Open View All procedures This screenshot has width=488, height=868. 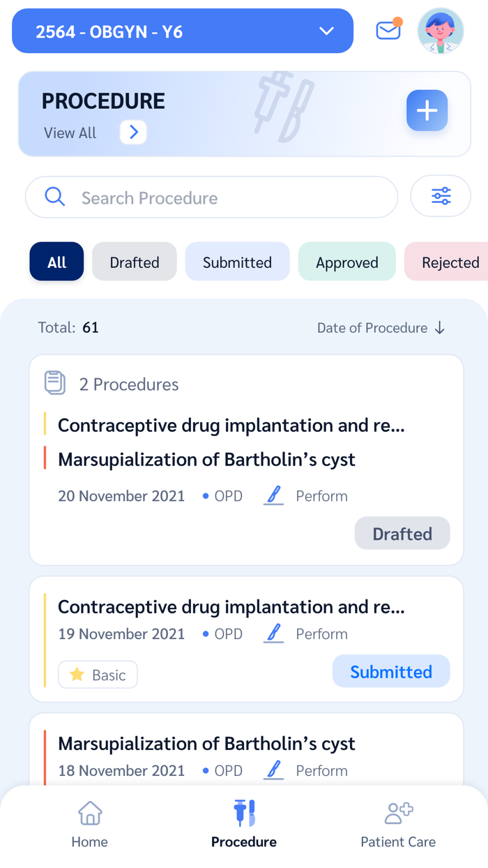pos(70,133)
